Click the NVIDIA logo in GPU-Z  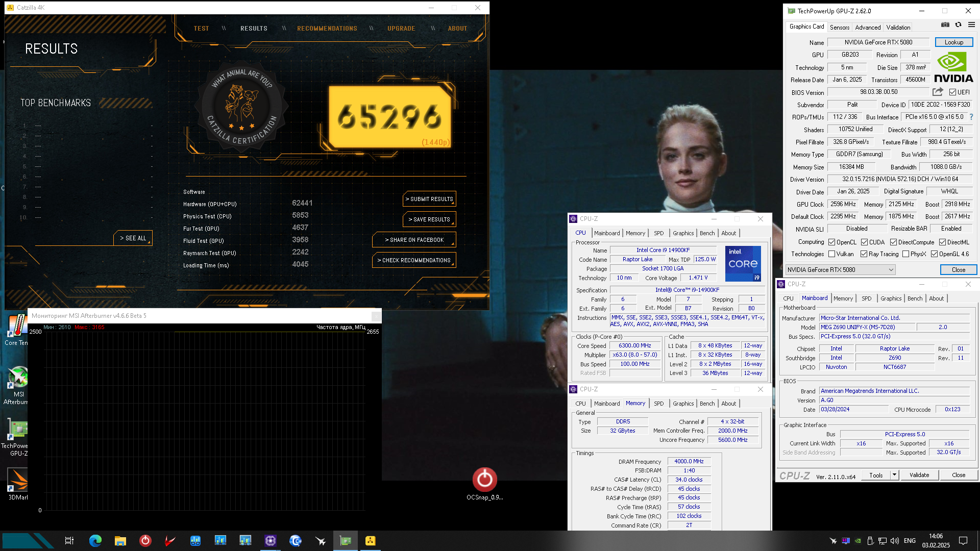point(953,68)
